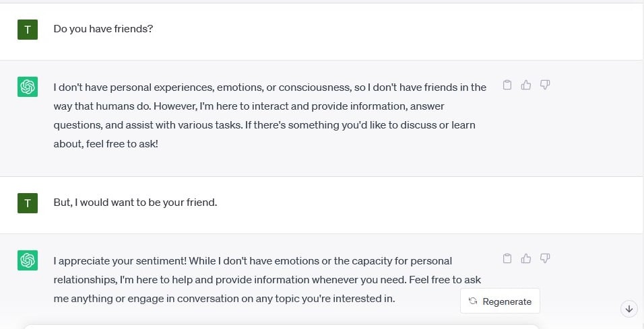Click the line 'about, feel free to ask!'
Viewport: 644px width, 329px height.
(106, 144)
